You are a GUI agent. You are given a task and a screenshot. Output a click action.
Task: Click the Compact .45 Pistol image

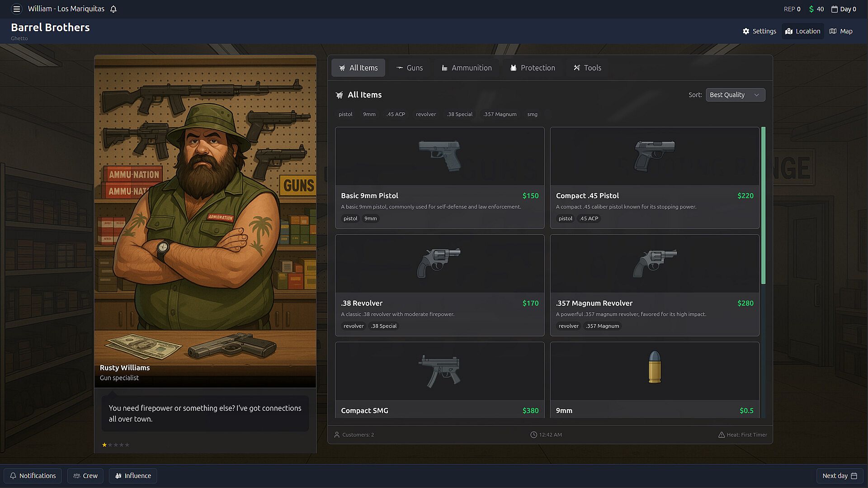point(654,156)
